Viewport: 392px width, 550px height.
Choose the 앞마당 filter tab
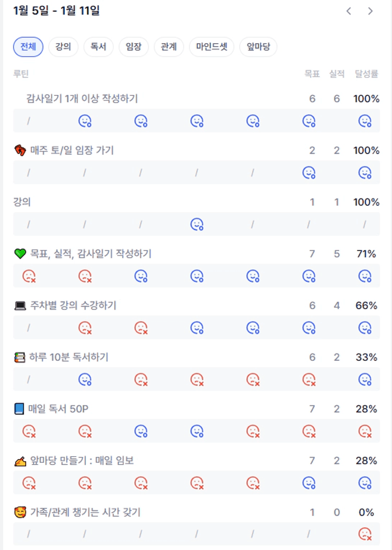tap(258, 47)
